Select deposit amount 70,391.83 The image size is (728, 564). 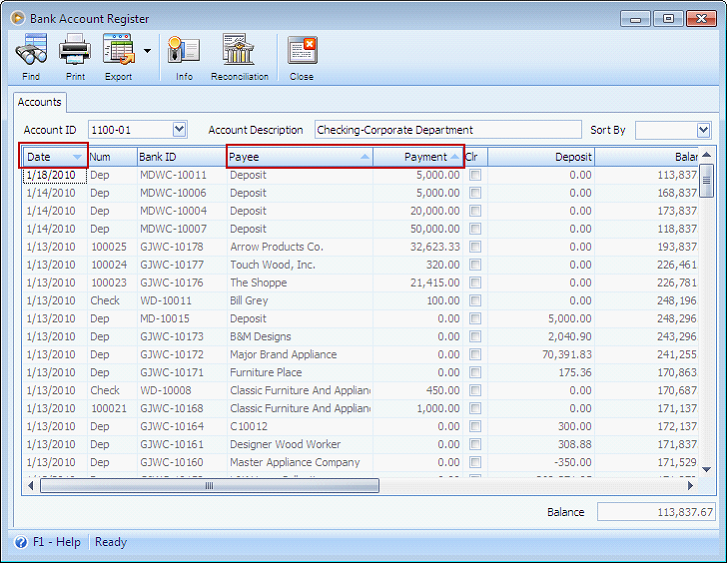click(541, 355)
